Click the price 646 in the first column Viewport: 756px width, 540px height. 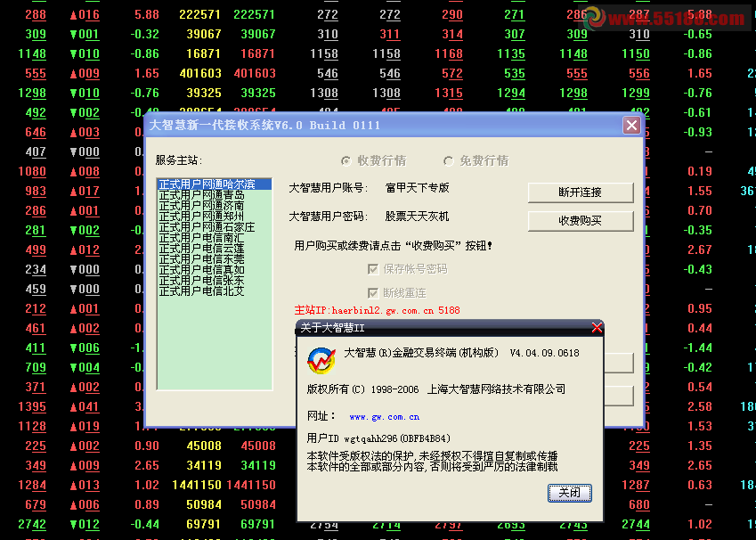[x=36, y=132]
